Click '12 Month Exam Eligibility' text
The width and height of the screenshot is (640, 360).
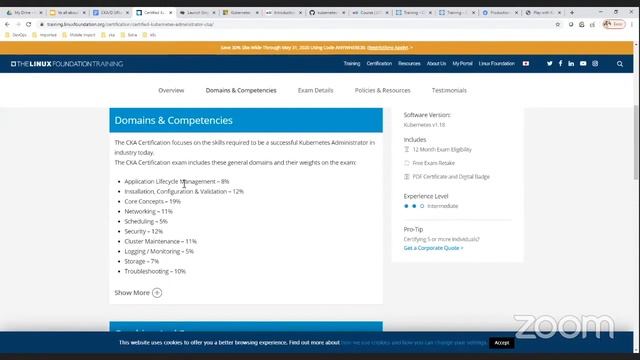click(442, 150)
